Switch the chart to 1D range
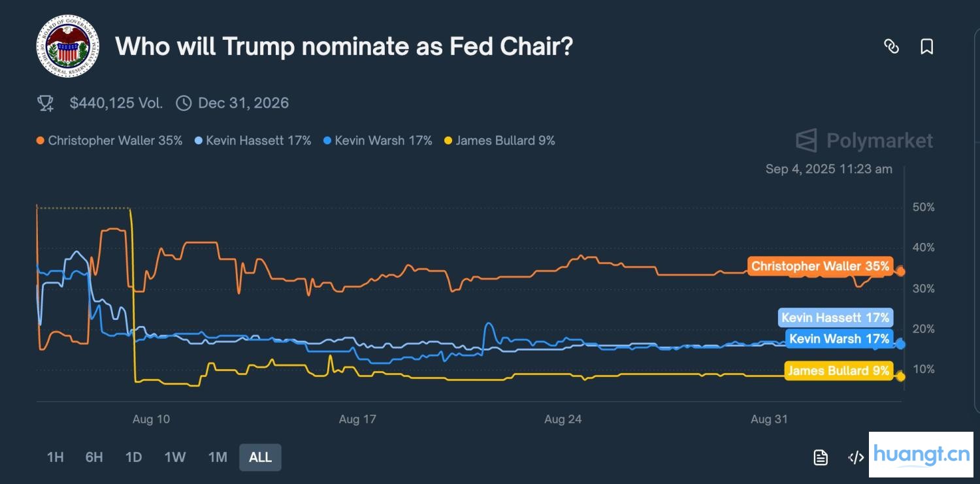The image size is (980, 484). coord(133,457)
